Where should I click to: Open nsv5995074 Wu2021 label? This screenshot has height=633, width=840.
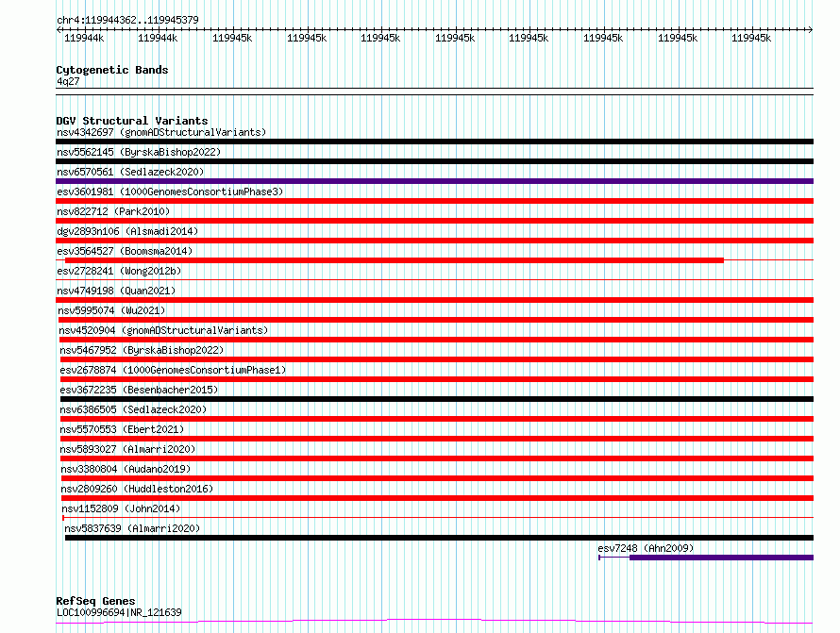pos(111,310)
